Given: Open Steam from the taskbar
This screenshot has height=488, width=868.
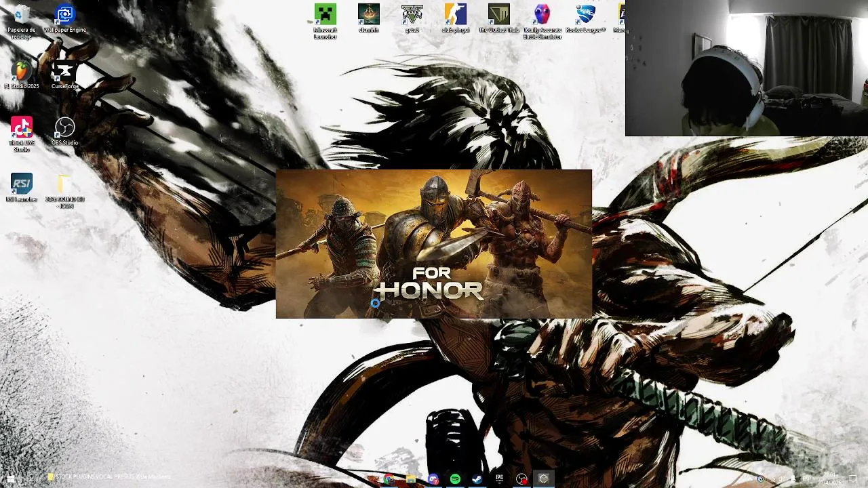Looking at the screenshot, I should (x=477, y=479).
